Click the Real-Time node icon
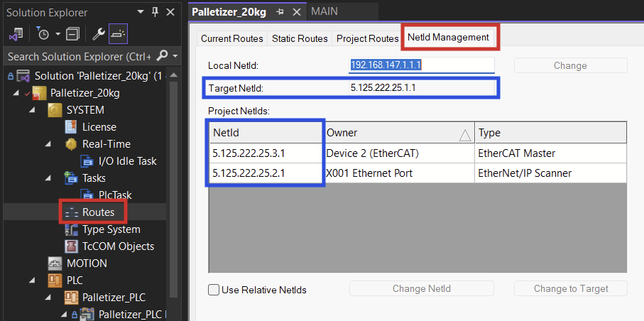Image resolution: width=644 pixels, height=321 pixels. 71,144
